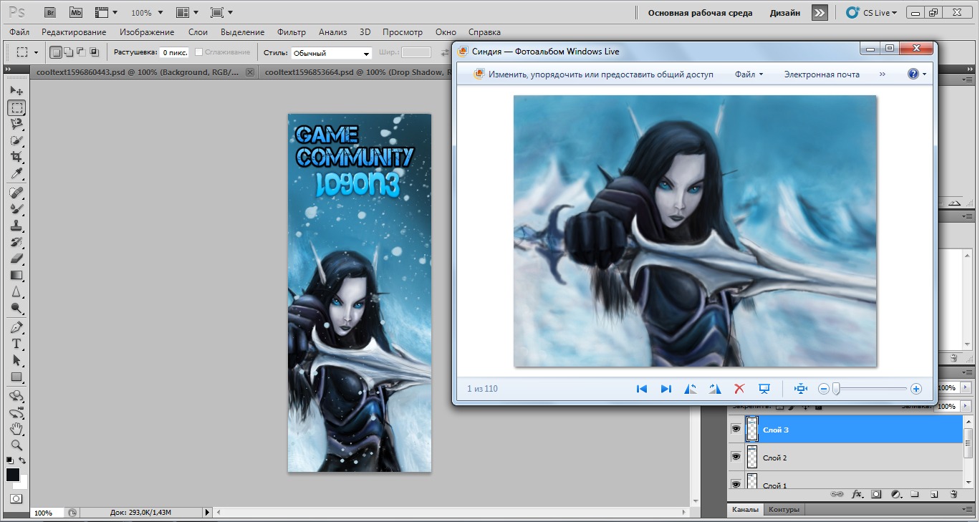Open the Screen Mode dropdown

tap(222, 12)
